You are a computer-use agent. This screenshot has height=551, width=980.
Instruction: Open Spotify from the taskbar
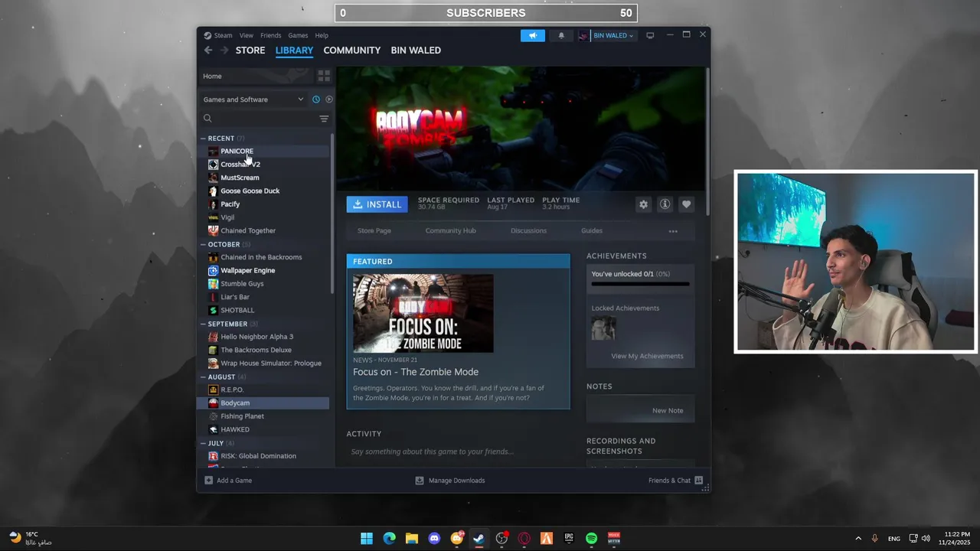[x=591, y=539]
